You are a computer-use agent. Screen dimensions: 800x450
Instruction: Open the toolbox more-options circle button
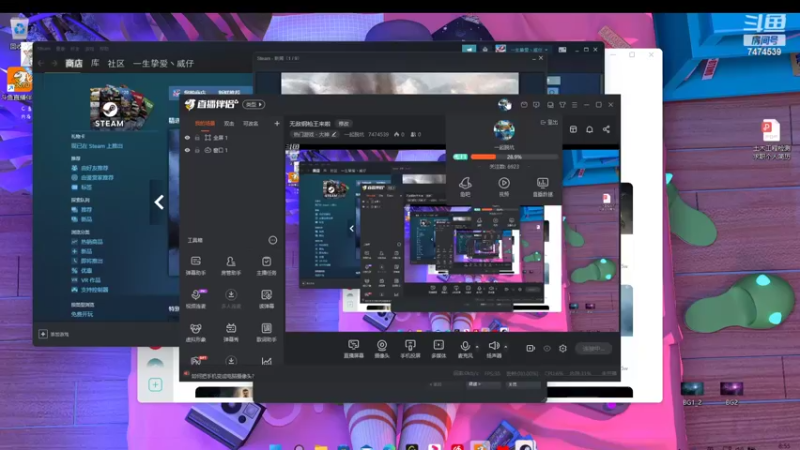click(273, 240)
